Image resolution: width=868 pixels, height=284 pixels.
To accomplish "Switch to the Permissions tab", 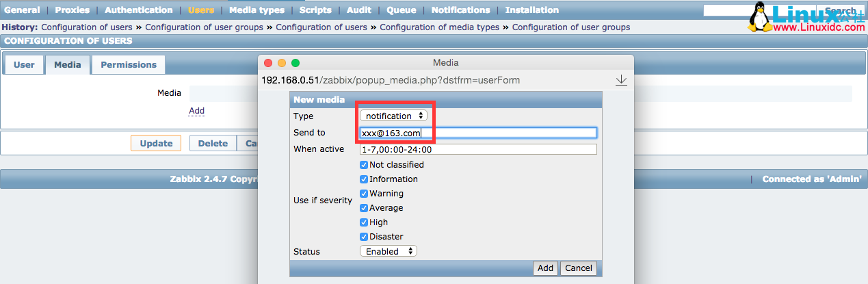I will coord(129,65).
